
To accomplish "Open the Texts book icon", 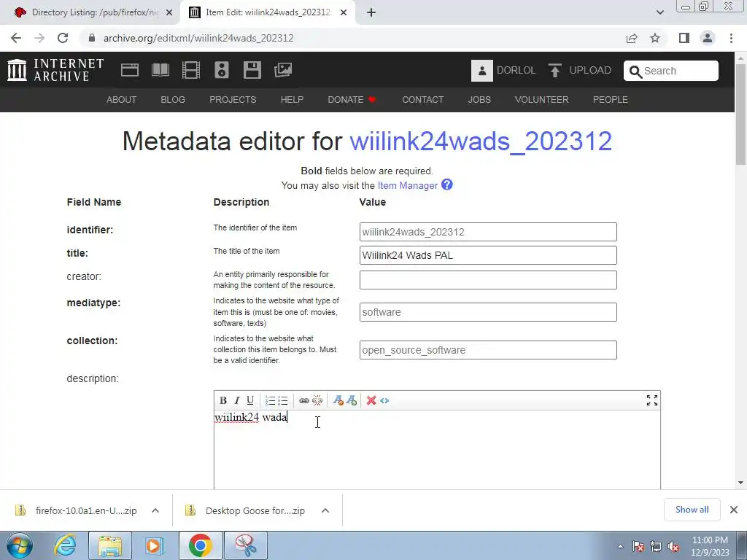I will (x=160, y=70).
